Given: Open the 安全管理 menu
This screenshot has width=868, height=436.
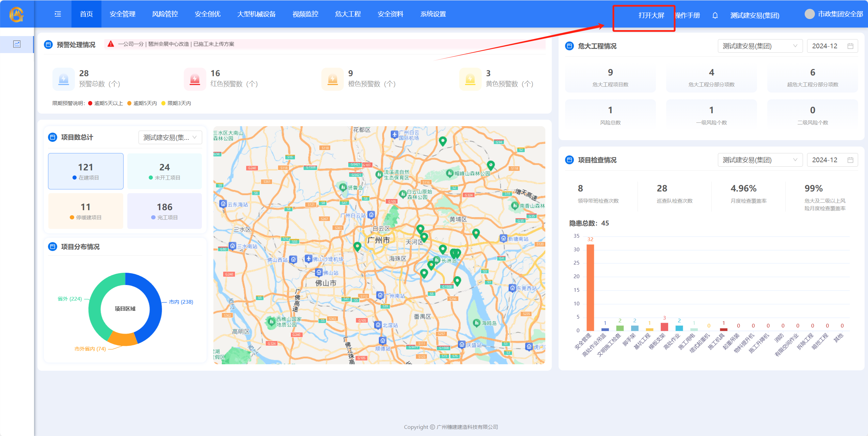Looking at the screenshot, I should pos(122,14).
